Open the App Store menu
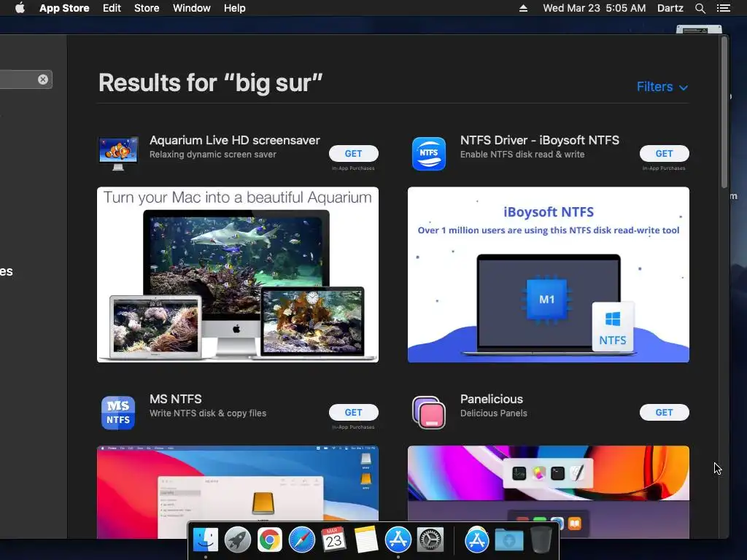This screenshot has height=560, width=747. (x=64, y=8)
